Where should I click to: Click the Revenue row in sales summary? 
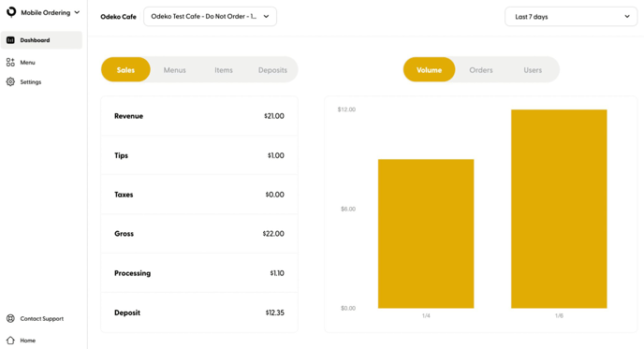click(199, 116)
